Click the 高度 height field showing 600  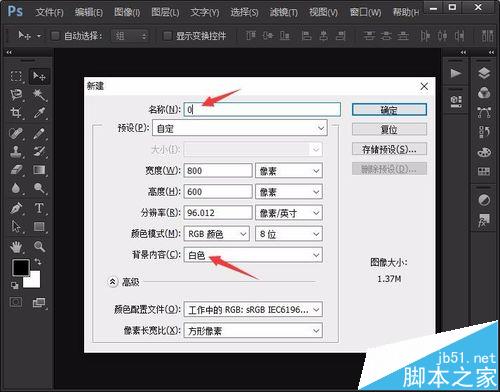pyautogui.click(x=218, y=192)
